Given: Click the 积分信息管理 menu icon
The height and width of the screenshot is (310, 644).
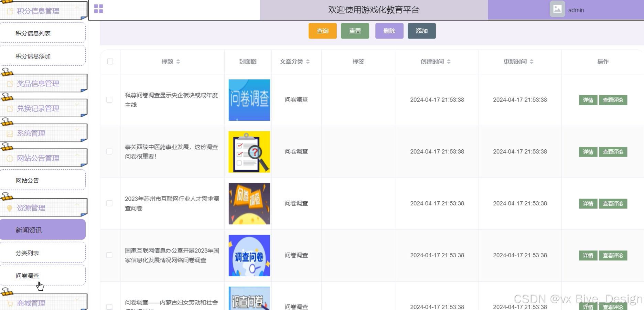Looking at the screenshot, I should point(10,11).
